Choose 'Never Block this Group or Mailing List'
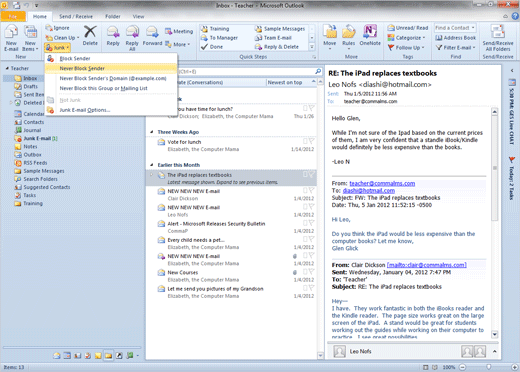 [x=111, y=88]
